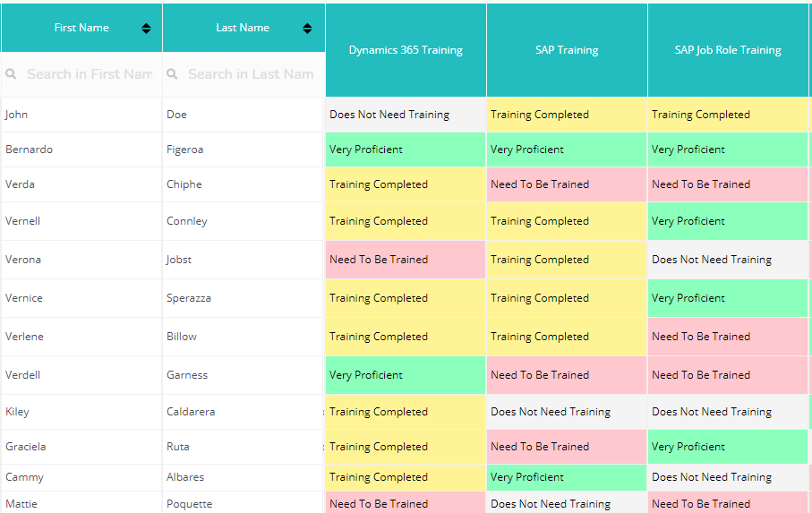Click search magnifier in First Name filter
Image resolution: width=812 pixels, height=513 pixels.
tap(11, 74)
